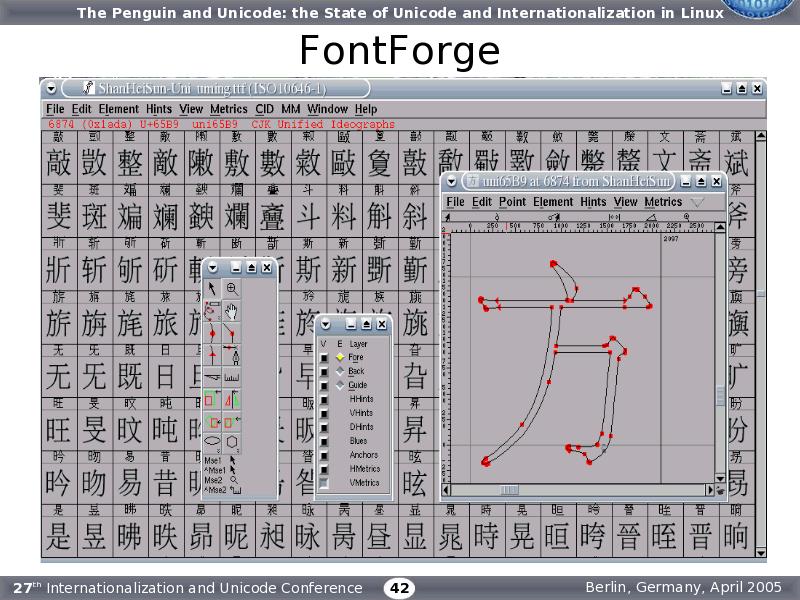This screenshot has width=800, height=600.
Task: Enable VMetrics layer visibility checkbox
Action: tap(323, 483)
